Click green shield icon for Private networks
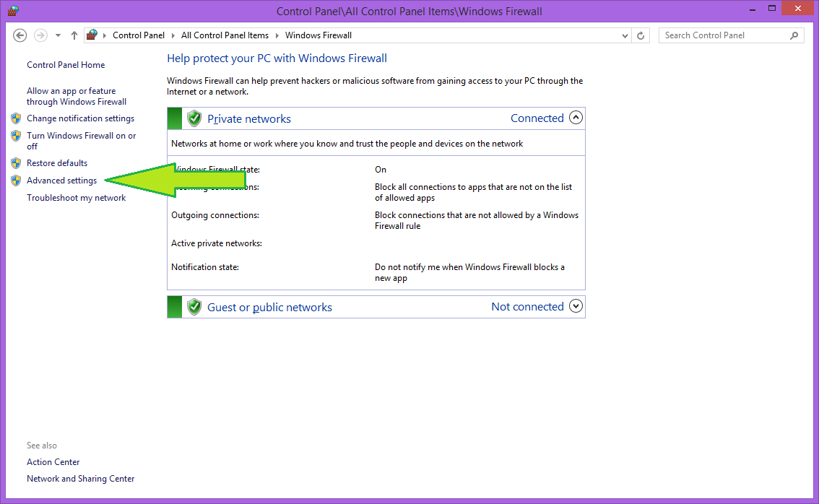 tap(194, 118)
